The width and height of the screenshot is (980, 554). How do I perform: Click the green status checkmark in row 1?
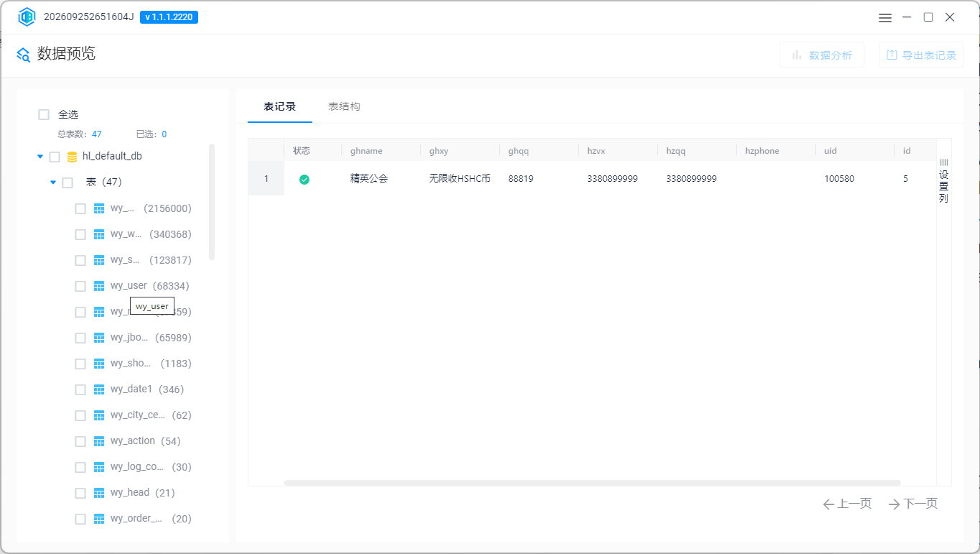pyautogui.click(x=304, y=179)
